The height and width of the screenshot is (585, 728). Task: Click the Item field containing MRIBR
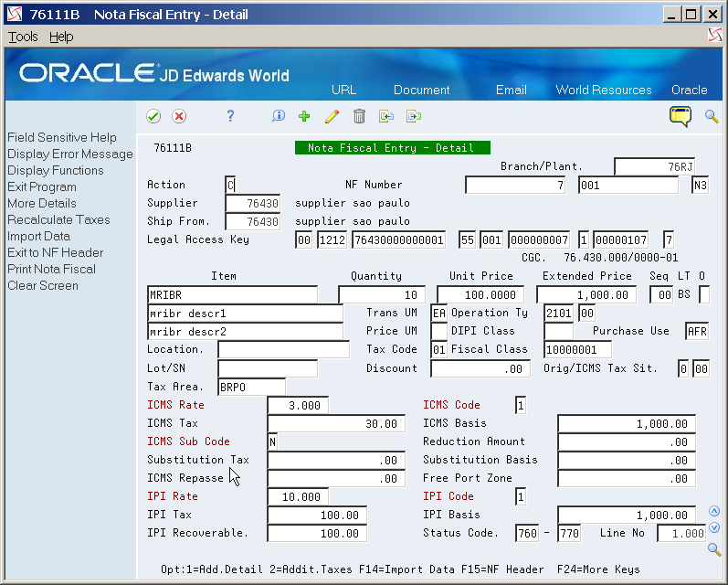pyautogui.click(x=232, y=295)
